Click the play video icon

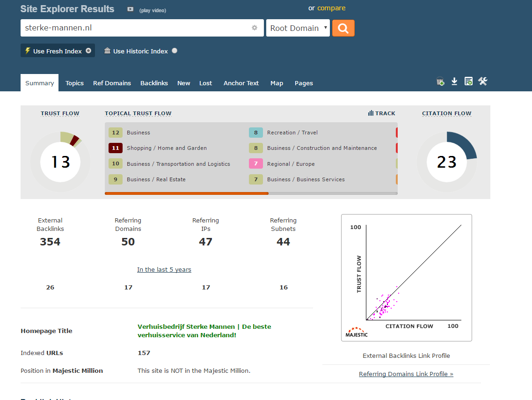[131, 9]
